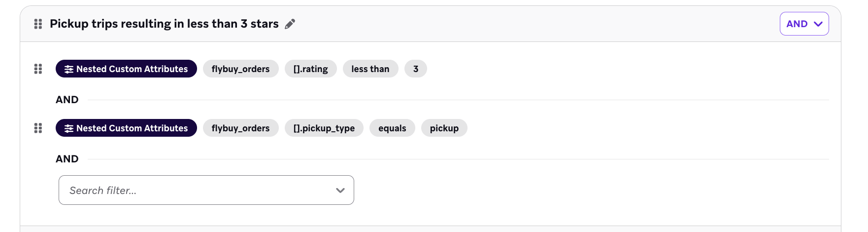
Task: Click the [].rating attribute pill
Action: (x=310, y=69)
